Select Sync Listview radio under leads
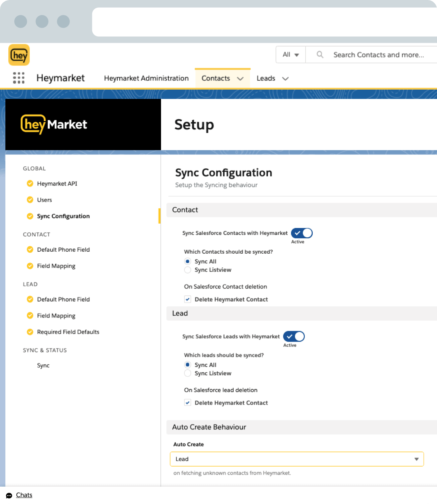The image size is (437, 504). coord(188,373)
